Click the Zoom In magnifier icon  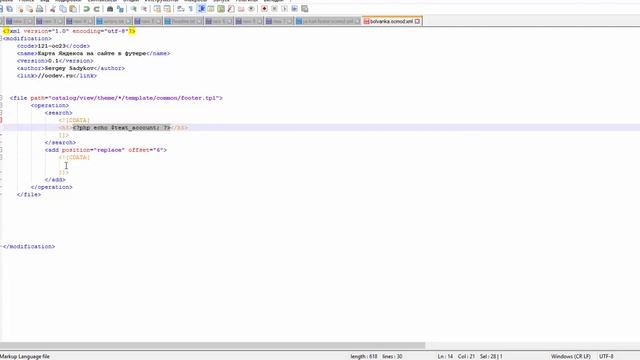click(x=133, y=9)
